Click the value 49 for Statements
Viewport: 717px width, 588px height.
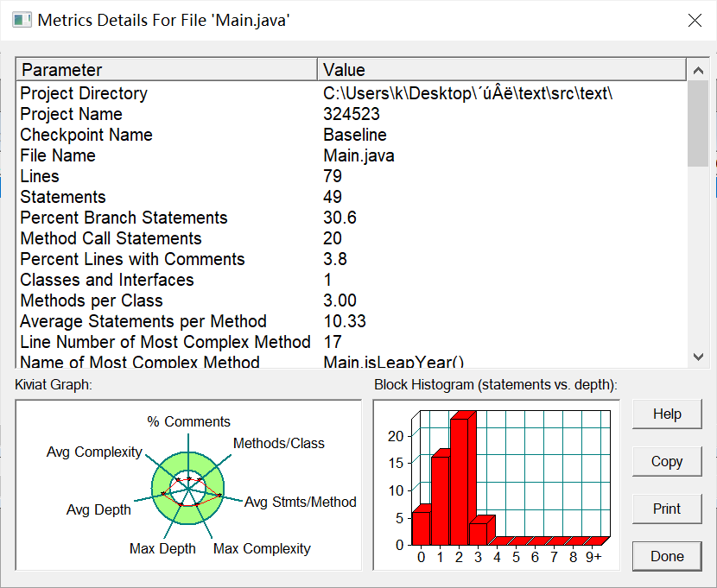(x=333, y=197)
